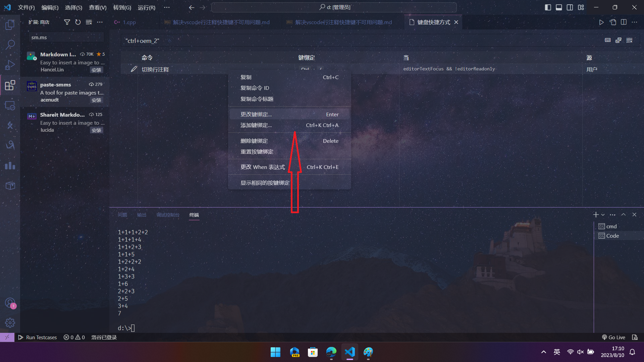Click Go Live in status bar
The height and width of the screenshot is (362, 644).
pyautogui.click(x=613, y=337)
